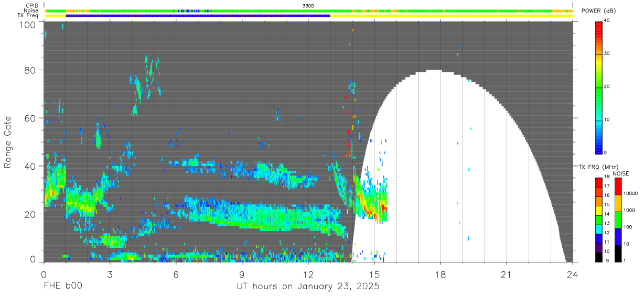This screenshot has height=297, width=644.
Task: Click the 15 label on UT hours axis
Action: pyautogui.click(x=374, y=273)
